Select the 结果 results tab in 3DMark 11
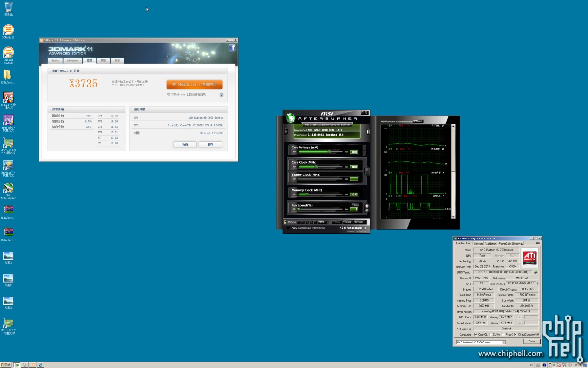The height and width of the screenshot is (368, 588). point(89,60)
